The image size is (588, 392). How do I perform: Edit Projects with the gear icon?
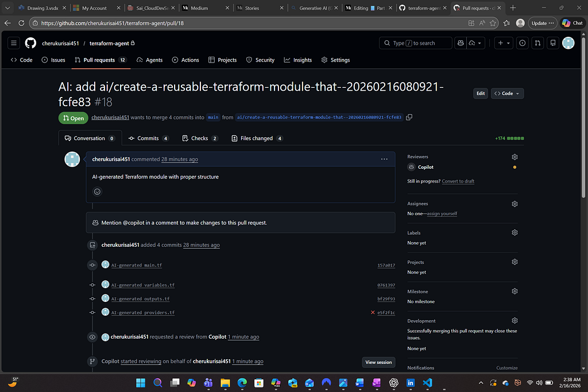(515, 262)
